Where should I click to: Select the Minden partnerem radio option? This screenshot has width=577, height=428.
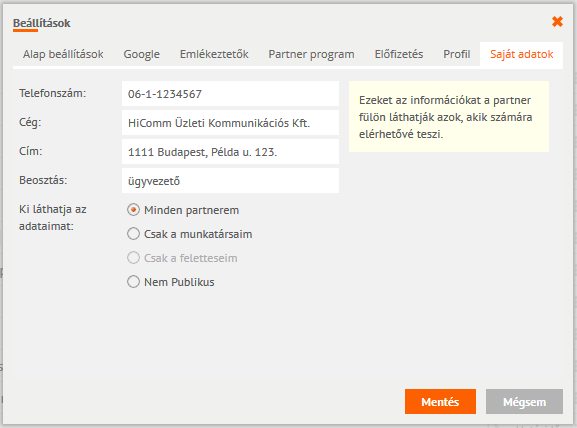click(x=133, y=210)
